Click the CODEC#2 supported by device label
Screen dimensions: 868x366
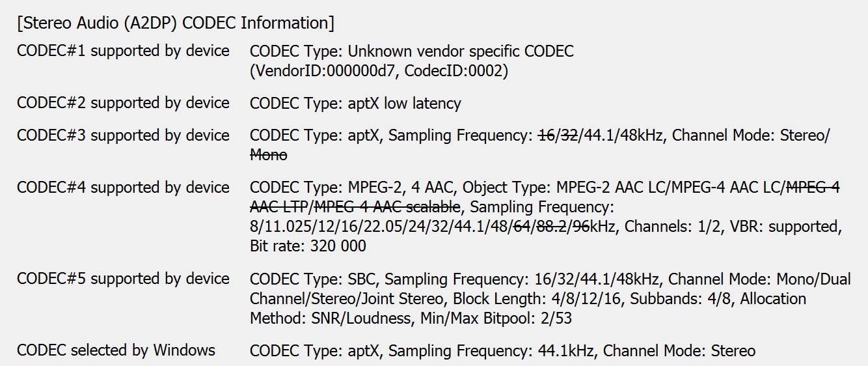[123, 103]
